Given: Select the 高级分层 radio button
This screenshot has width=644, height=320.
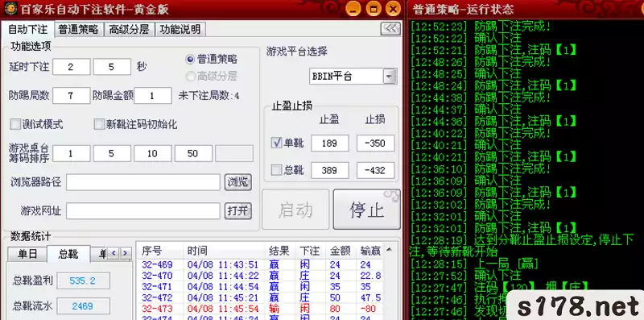Looking at the screenshot, I should 190,76.
